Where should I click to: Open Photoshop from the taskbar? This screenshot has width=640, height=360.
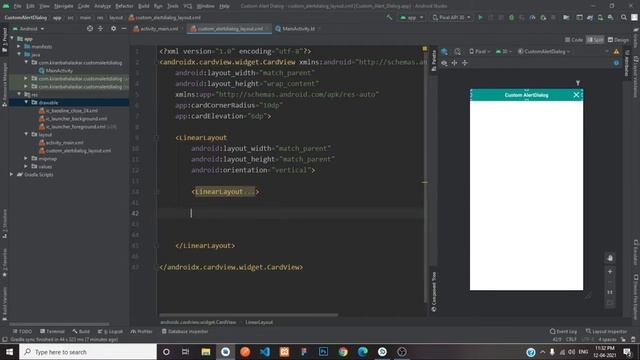pyautogui.click(x=323, y=352)
